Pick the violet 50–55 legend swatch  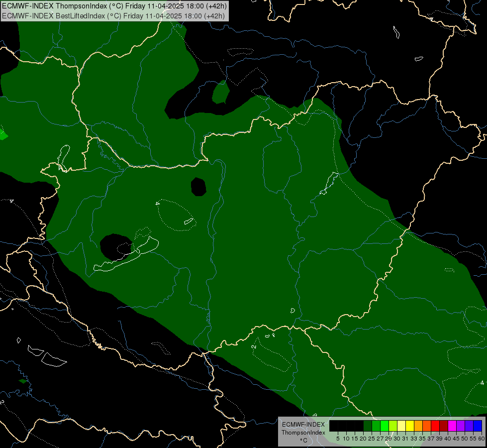point(469,426)
